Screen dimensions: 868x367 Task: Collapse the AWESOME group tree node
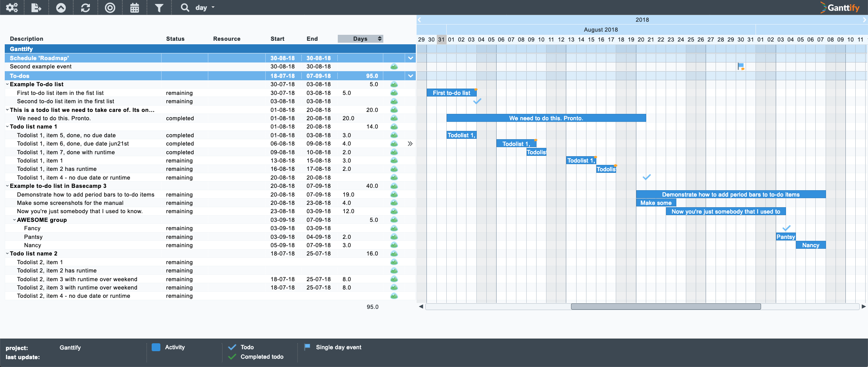14,220
